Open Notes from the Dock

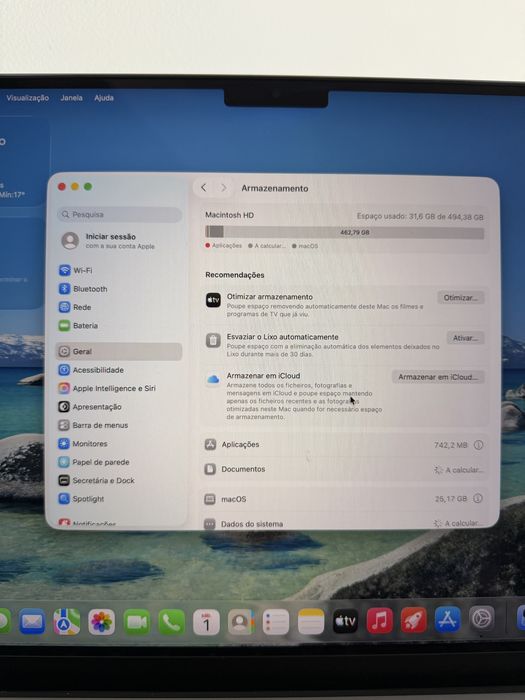pyautogui.click(x=311, y=621)
